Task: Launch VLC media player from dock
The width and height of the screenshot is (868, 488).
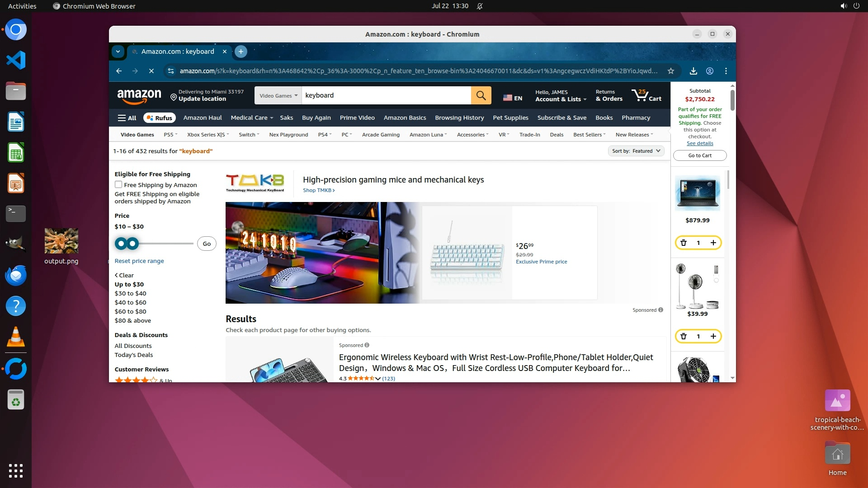Action: point(16,337)
